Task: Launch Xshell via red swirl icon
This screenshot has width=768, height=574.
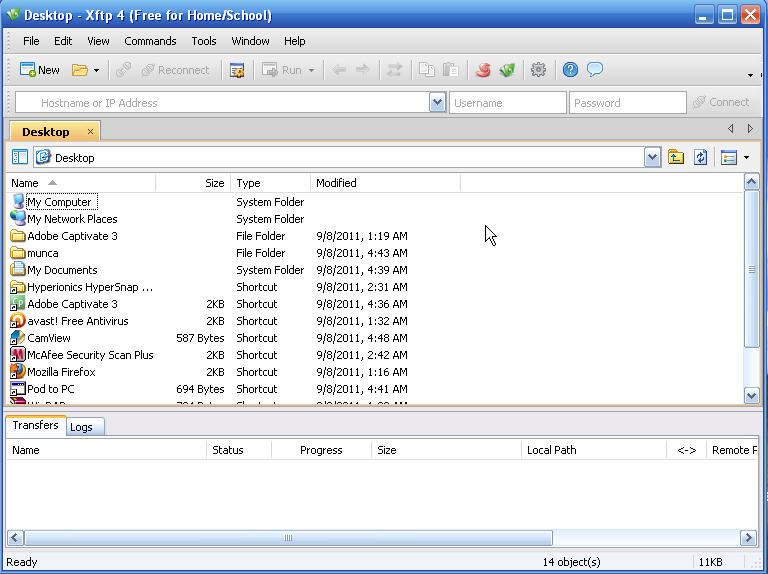Action: 483,70
